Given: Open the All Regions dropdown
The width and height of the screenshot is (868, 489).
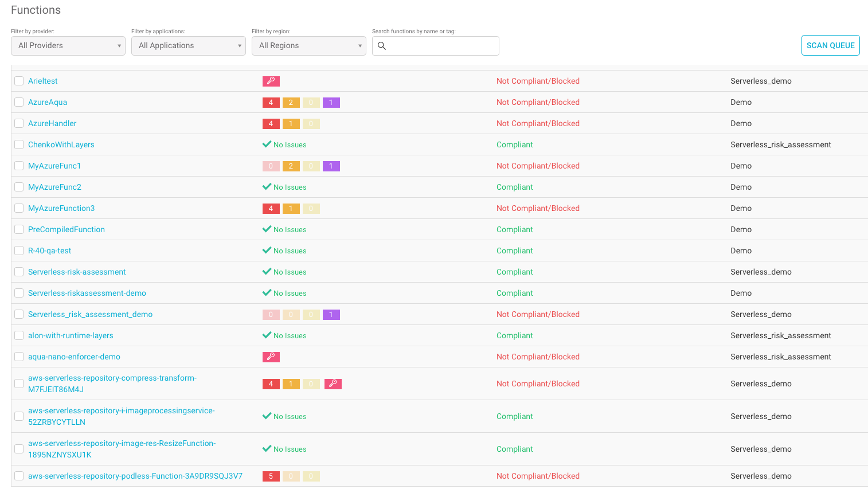Looking at the screenshot, I should [309, 46].
